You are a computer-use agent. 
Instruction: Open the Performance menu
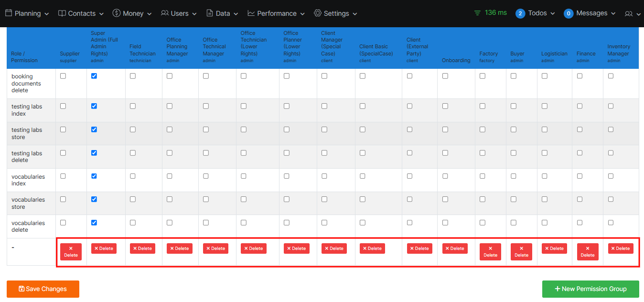coord(277,13)
